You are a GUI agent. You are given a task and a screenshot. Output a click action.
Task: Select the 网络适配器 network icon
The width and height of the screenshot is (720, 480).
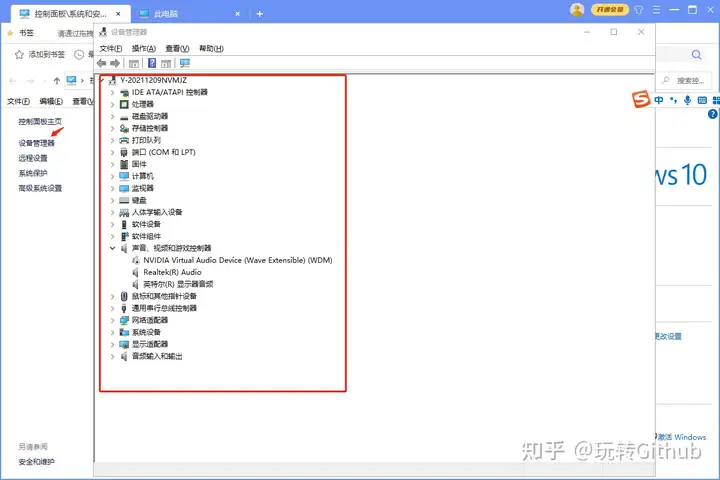coord(124,320)
